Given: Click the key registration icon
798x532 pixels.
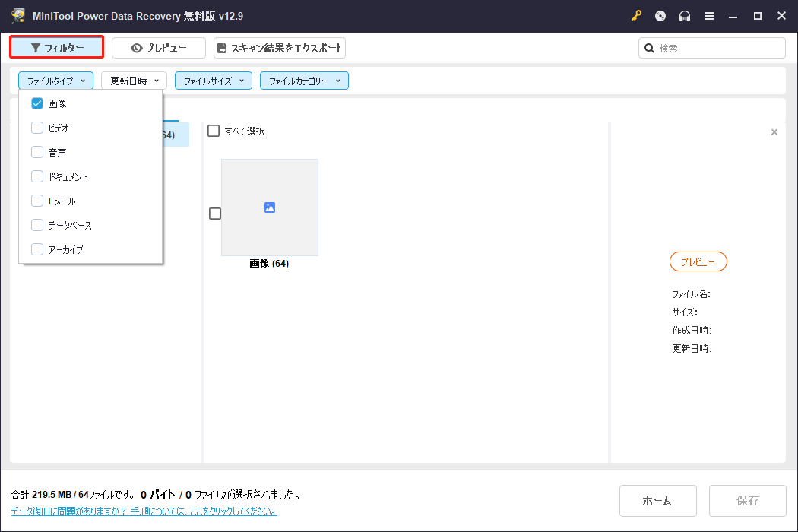Looking at the screenshot, I should pos(636,16).
